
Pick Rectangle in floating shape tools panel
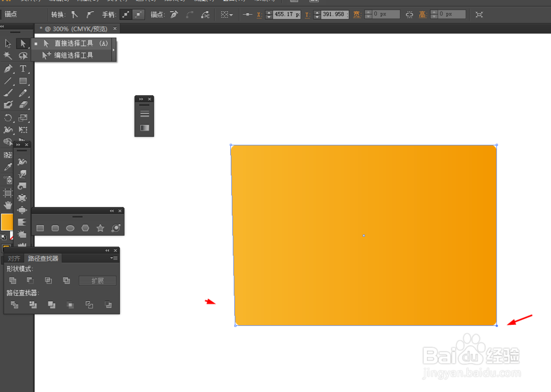click(x=40, y=228)
